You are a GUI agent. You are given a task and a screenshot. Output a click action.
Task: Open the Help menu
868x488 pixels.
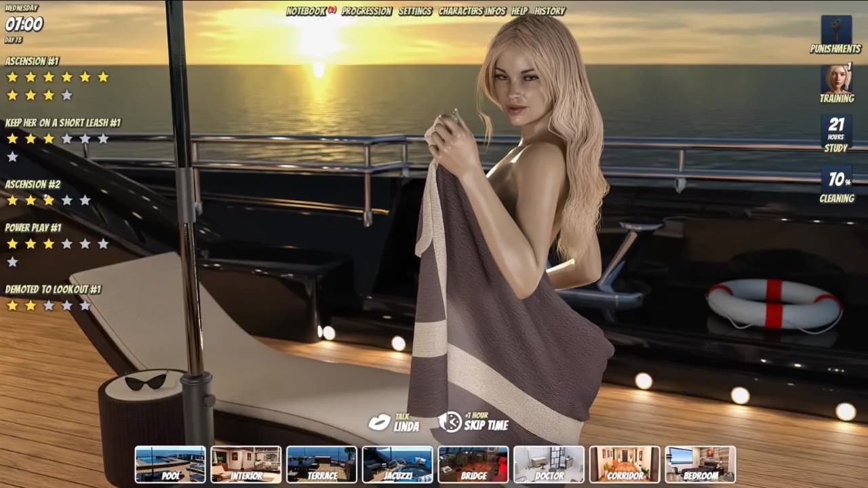(x=519, y=11)
